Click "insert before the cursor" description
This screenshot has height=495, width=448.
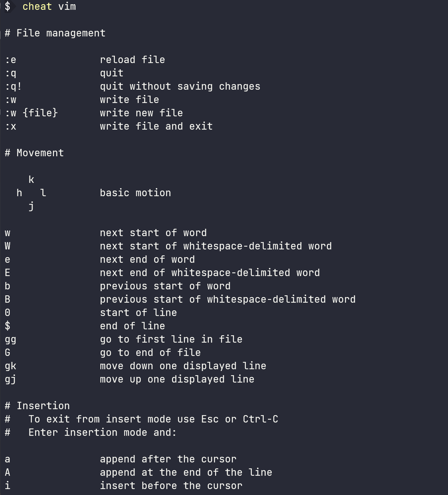[171, 486]
